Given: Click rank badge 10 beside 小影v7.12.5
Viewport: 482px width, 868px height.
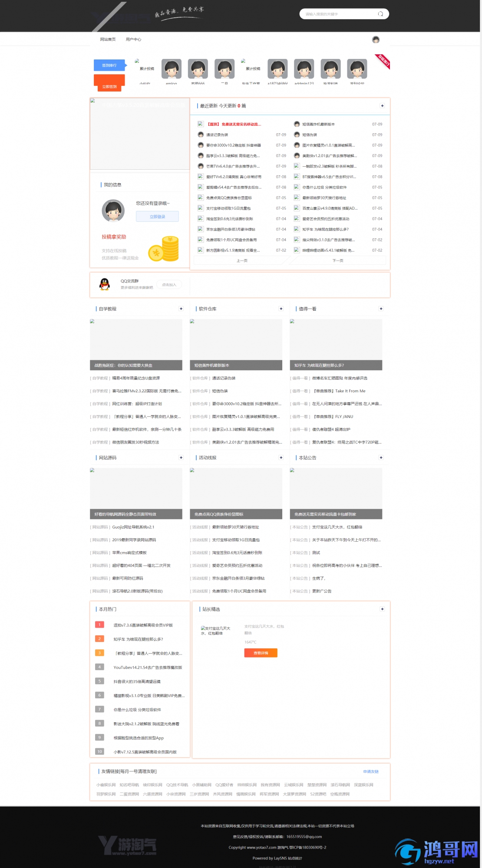Looking at the screenshot, I should [99, 752].
